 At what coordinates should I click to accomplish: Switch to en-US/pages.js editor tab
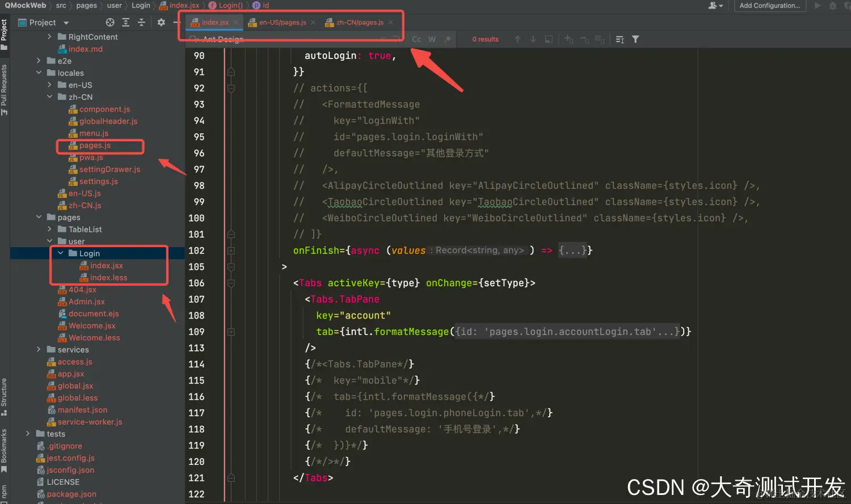tap(283, 23)
